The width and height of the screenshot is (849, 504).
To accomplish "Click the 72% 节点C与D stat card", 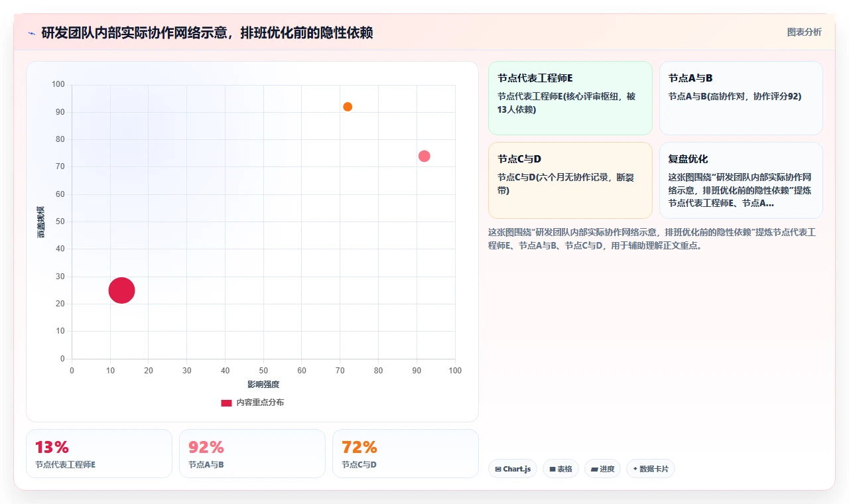I will coord(405,454).
